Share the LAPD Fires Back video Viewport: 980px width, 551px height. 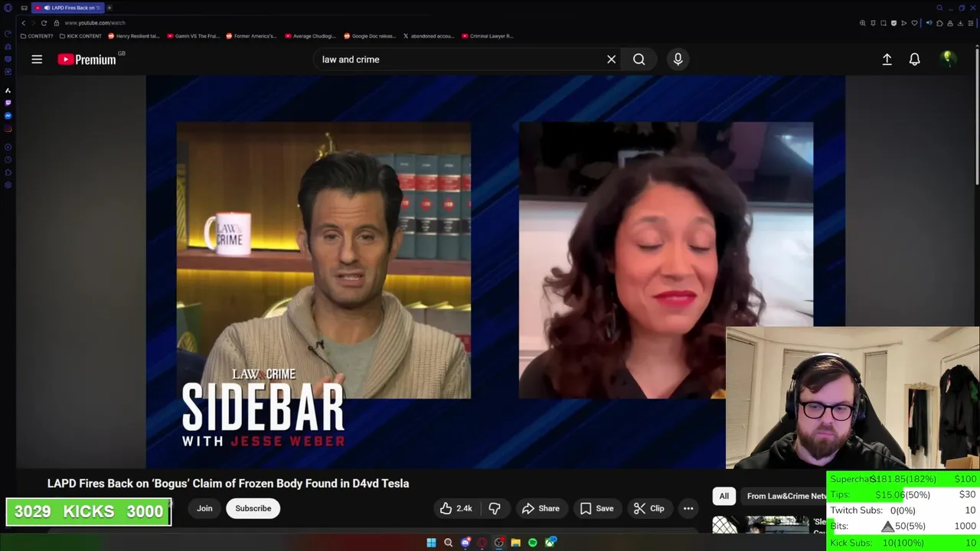[541, 508]
